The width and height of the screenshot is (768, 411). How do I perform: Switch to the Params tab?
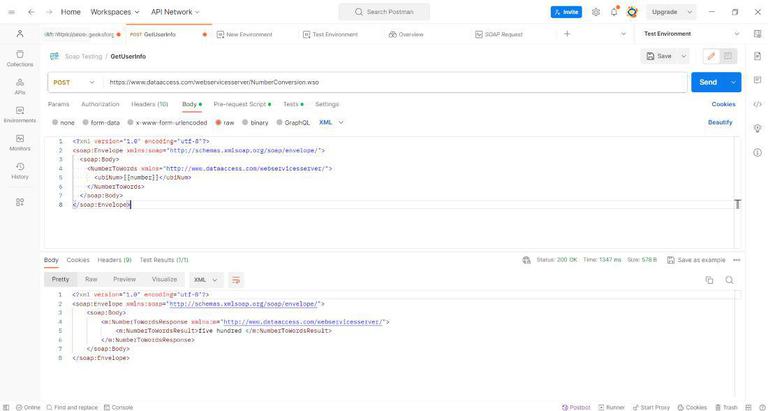[x=58, y=104]
